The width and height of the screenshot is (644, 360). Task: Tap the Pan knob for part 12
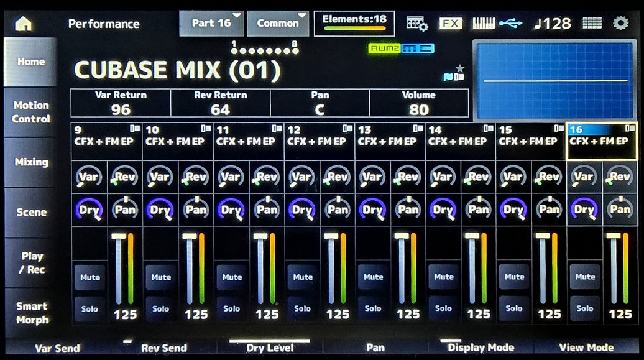pos(338,210)
